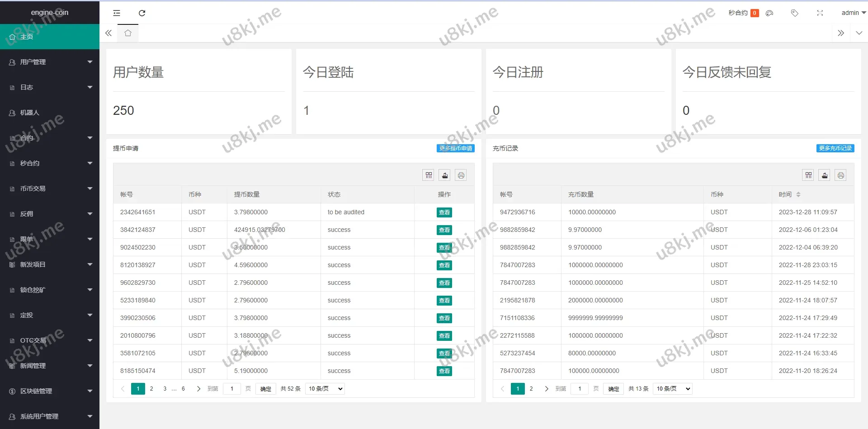Open column filter icon in withdrawal table
The width and height of the screenshot is (868, 429).
(429, 175)
